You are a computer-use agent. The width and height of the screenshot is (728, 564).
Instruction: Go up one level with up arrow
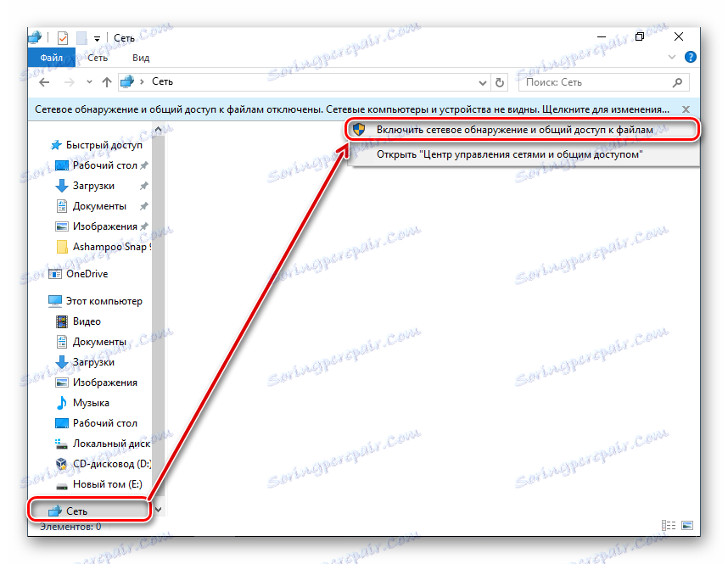pyautogui.click(x=107, y=82)
